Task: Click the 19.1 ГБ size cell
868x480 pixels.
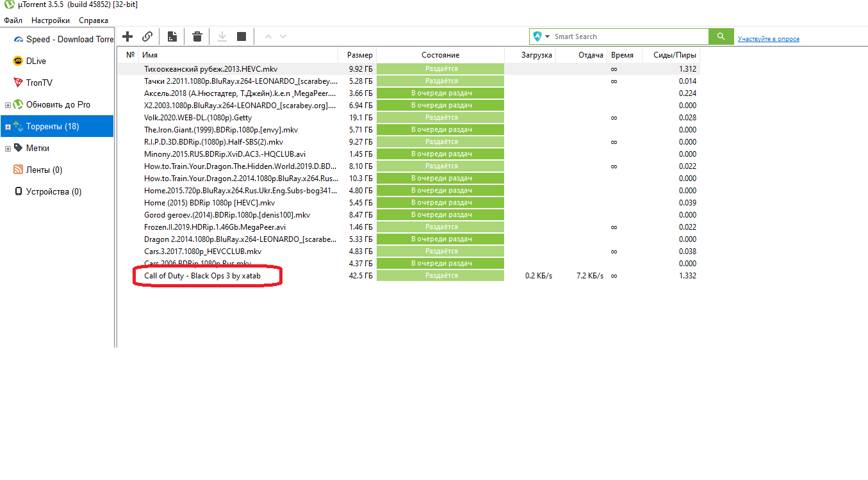Action: [360, 117]
